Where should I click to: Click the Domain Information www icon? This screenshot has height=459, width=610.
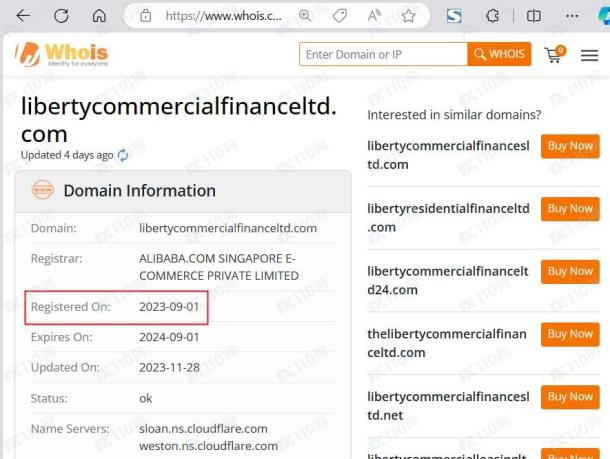43,190
